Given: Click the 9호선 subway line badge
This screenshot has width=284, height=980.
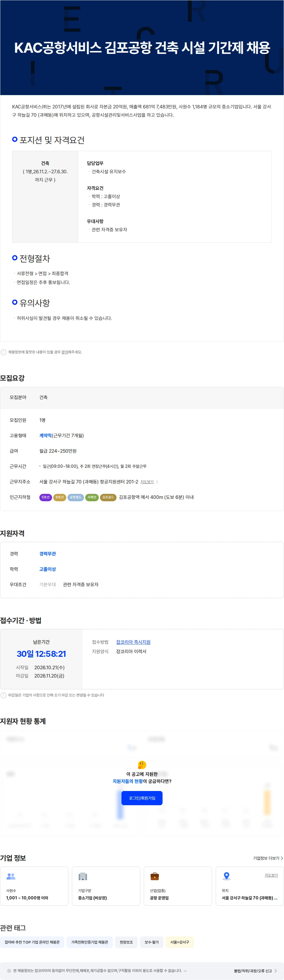Looking at the screenshot, I should click(59, 497).
